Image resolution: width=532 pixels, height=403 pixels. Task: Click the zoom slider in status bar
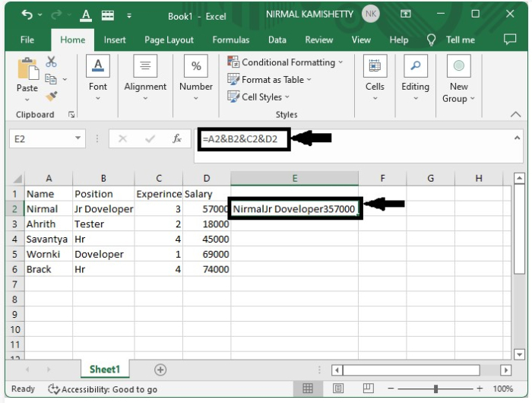[435, 389]
